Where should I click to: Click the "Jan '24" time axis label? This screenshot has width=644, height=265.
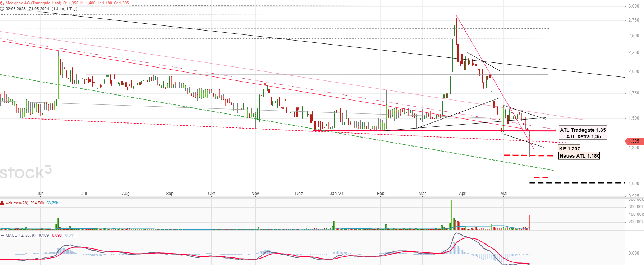[337, 194]
